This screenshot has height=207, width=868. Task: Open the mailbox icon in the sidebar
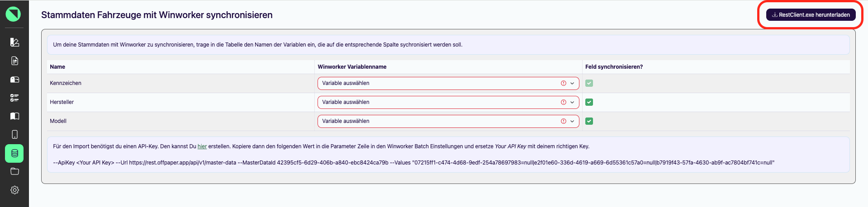click(14, 80)
